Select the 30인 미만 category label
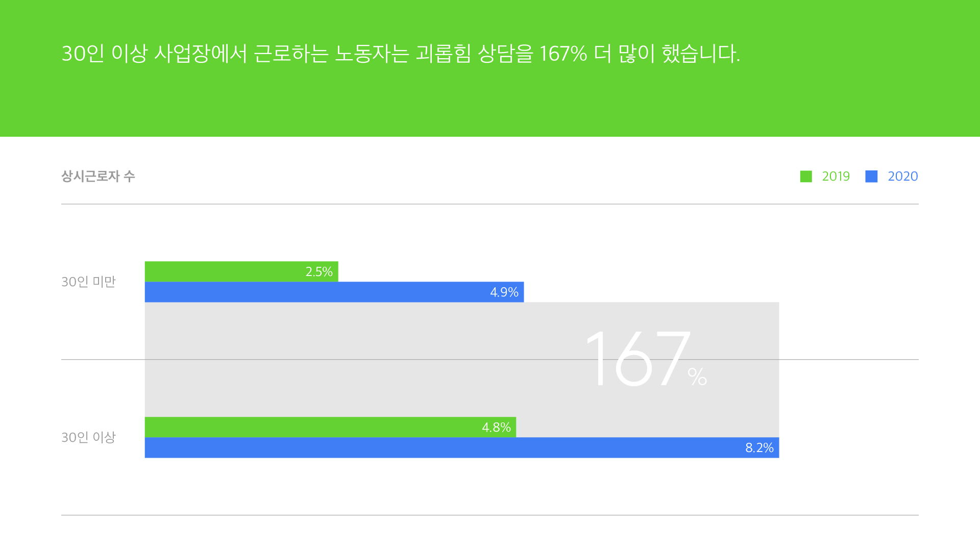This screenshot has width=980, height=551. click(x=88, y=282)
